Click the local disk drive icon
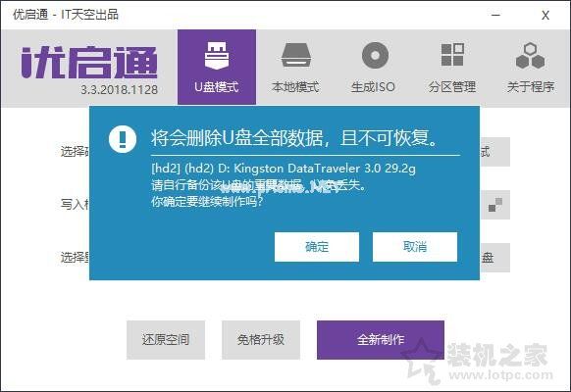This screenshot has height=392, width=571. coord(295,55)
